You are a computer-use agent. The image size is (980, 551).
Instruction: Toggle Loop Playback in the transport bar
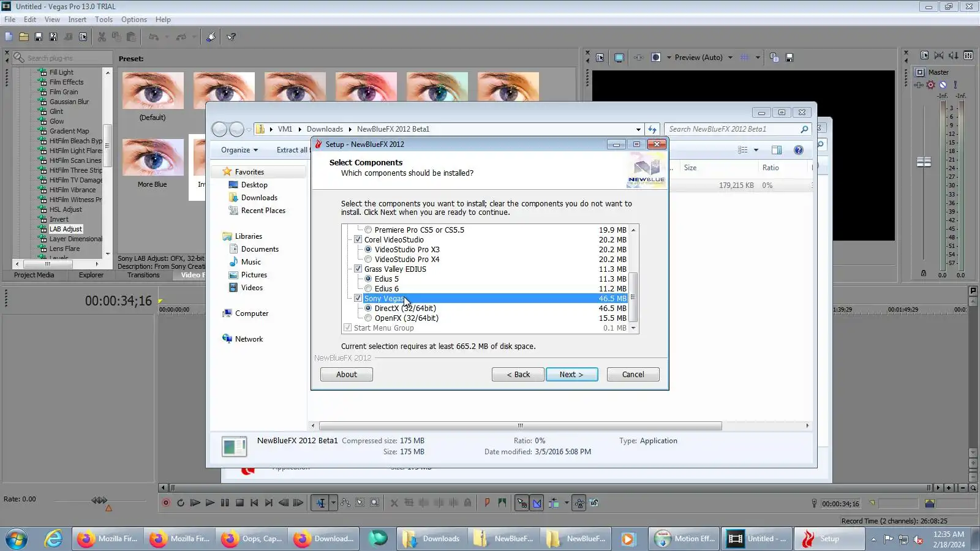click(181, 503)
